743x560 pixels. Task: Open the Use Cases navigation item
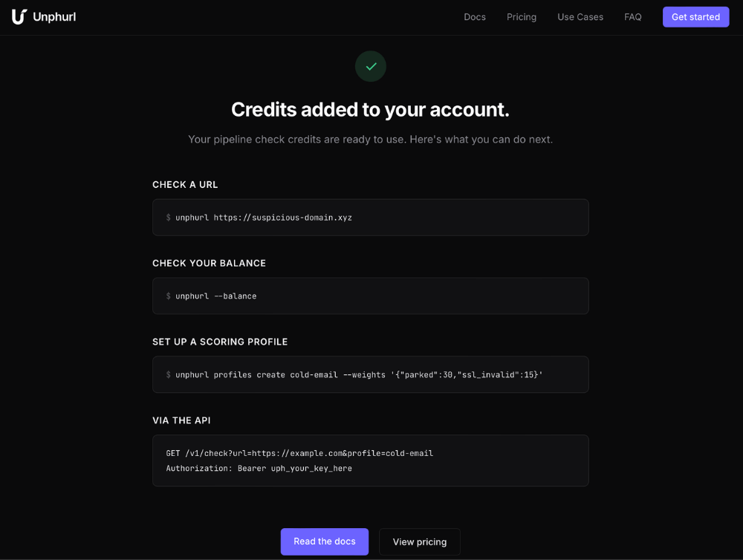tap(580, 17)
